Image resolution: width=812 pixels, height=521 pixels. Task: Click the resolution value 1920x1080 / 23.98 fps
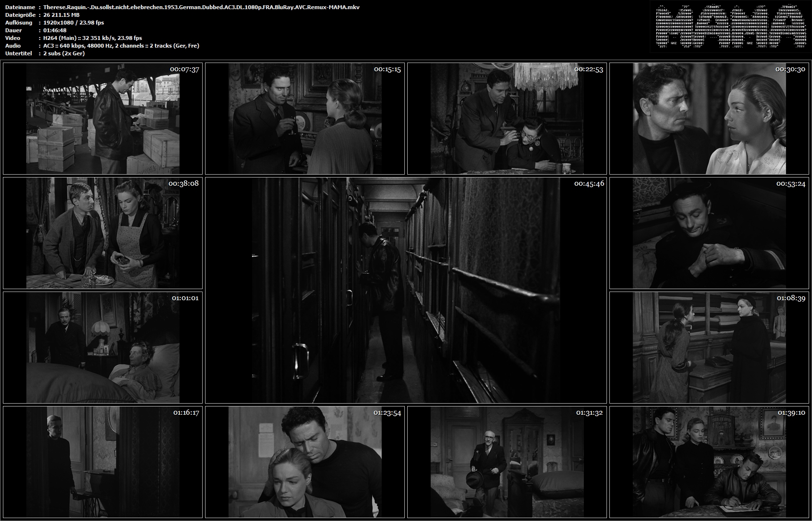[x=73, y=23]
